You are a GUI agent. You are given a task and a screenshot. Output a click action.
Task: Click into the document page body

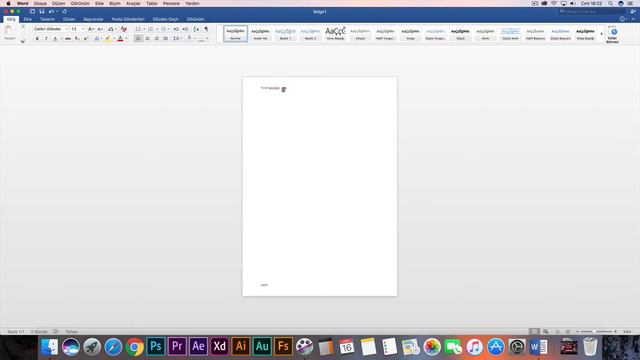320,186
